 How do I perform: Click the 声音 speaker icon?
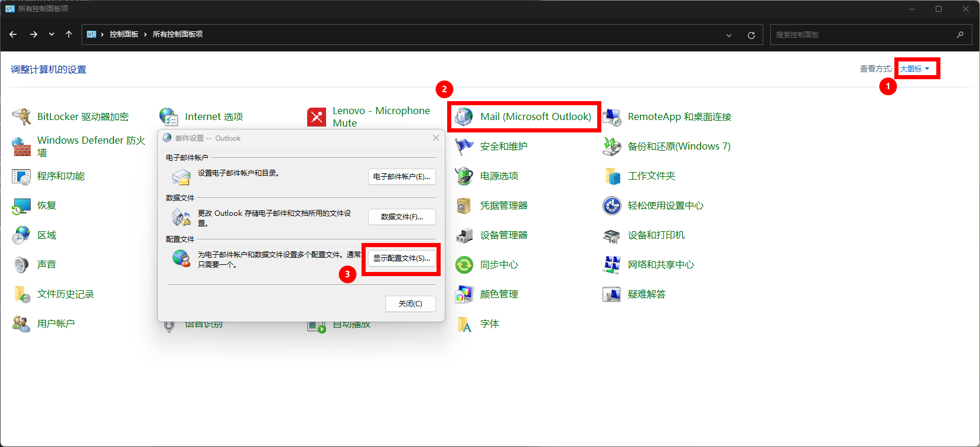[22, 265]
